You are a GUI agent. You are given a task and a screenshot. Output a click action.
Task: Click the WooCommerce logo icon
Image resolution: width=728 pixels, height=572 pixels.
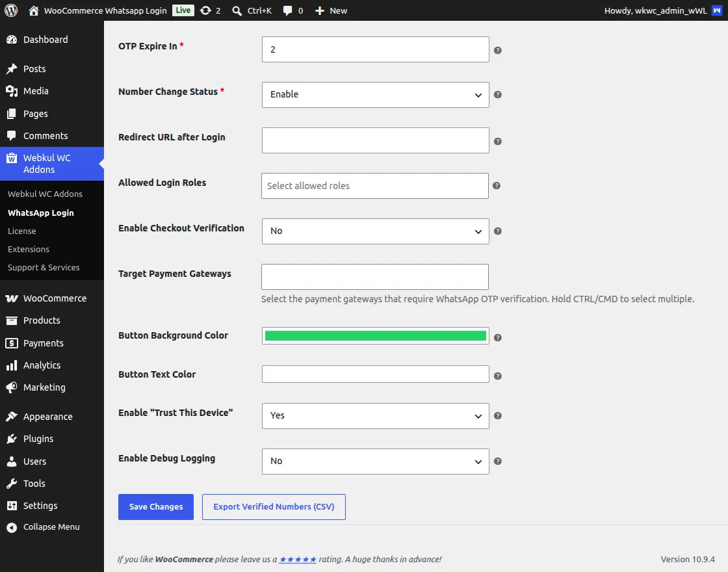12,298
